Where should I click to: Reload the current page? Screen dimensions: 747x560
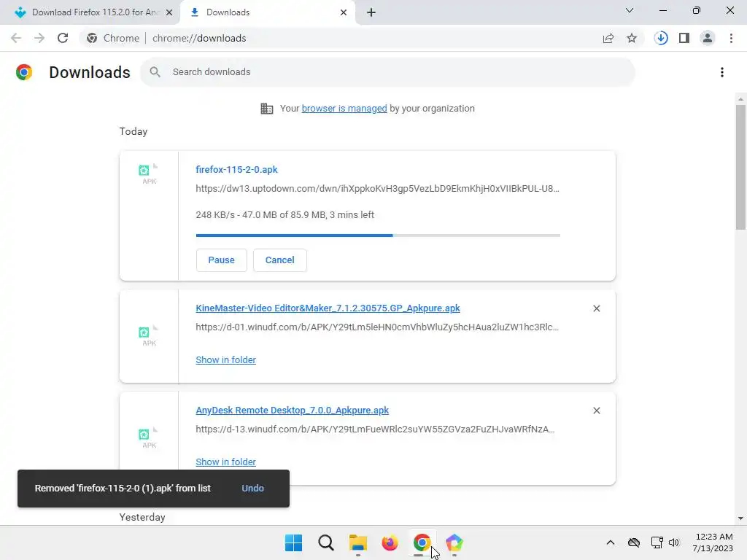coord(63,38)
